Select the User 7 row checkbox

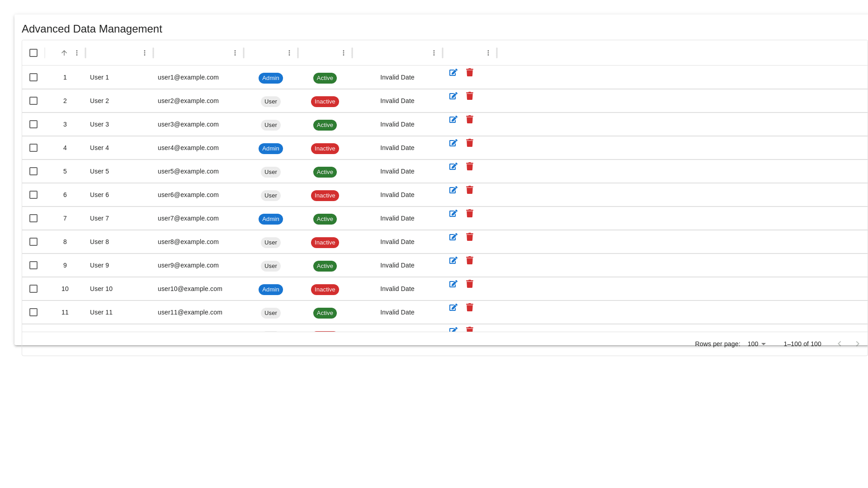(x=33, y=218)
